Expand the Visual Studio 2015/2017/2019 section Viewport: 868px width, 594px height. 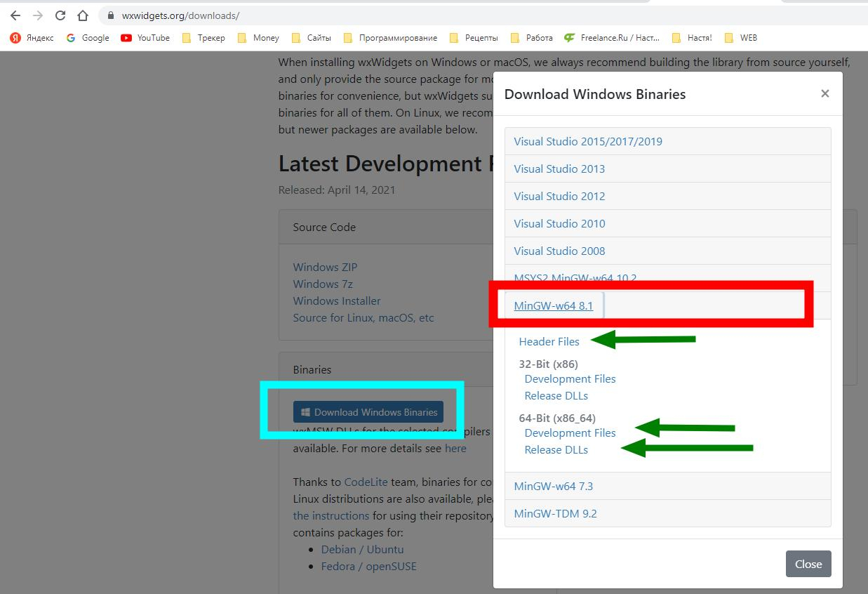pyautogui.click(x=587, y=141)
